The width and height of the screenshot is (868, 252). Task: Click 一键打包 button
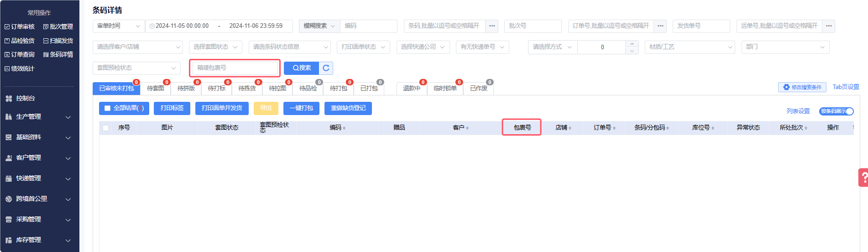pos(301,108)
